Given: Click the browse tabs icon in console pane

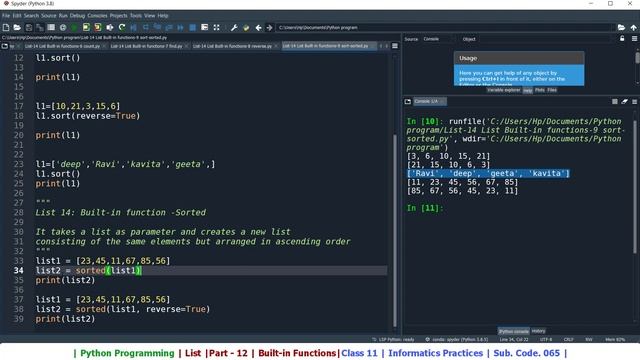Looking at the screenshot, I should pyautogui.click(x=408, y=101).
